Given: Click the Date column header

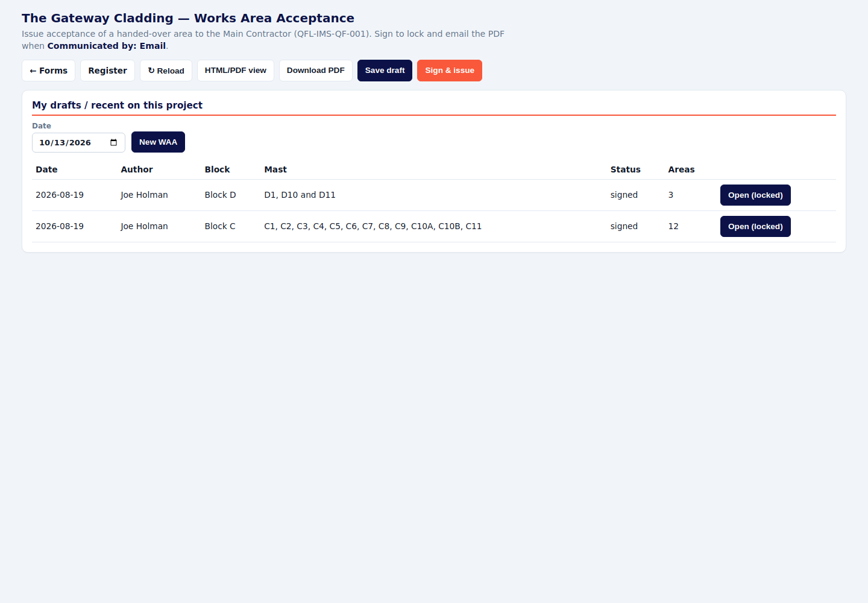Looking at the screenshot, I should coord(46,169).
